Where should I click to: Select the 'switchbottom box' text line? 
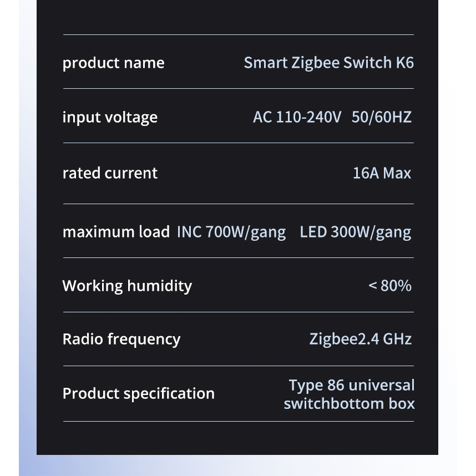(349, 403)
